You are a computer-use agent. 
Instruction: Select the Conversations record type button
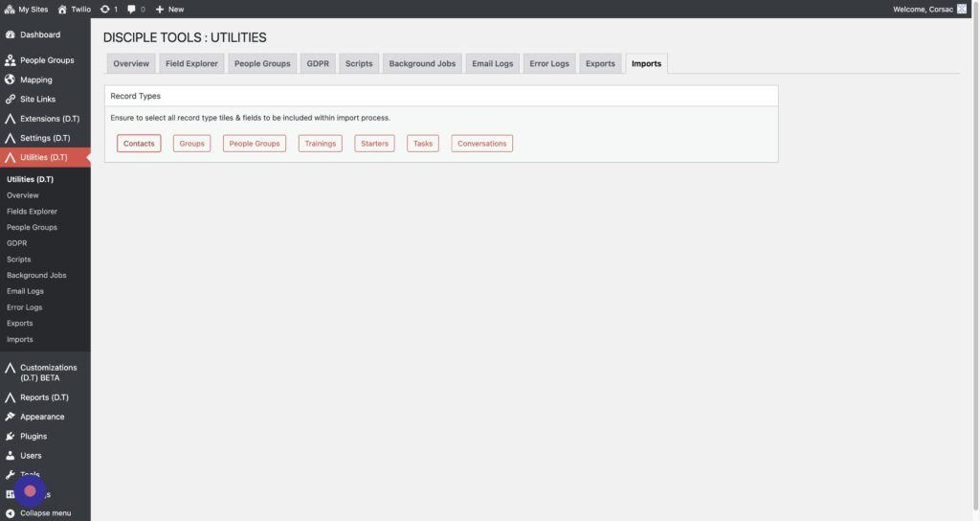(481, 144)
